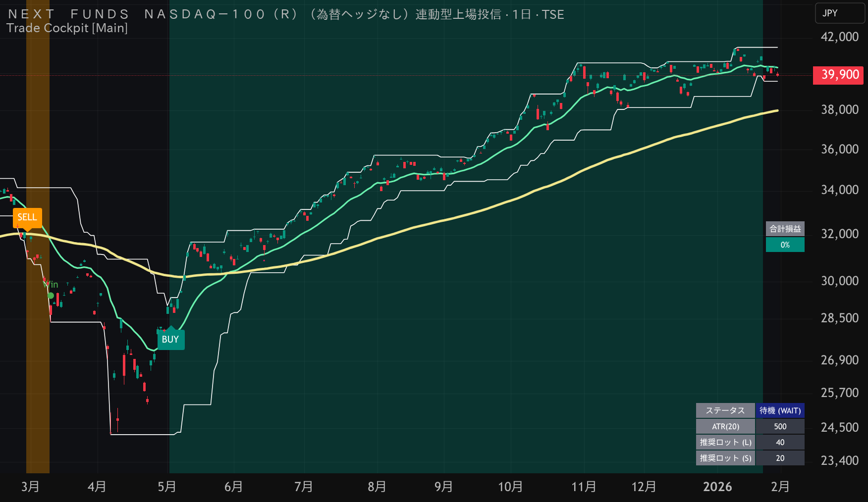Click the recommended short lot value 20
The width and height of the screenshot is (868, 502).
click(780, 458)
